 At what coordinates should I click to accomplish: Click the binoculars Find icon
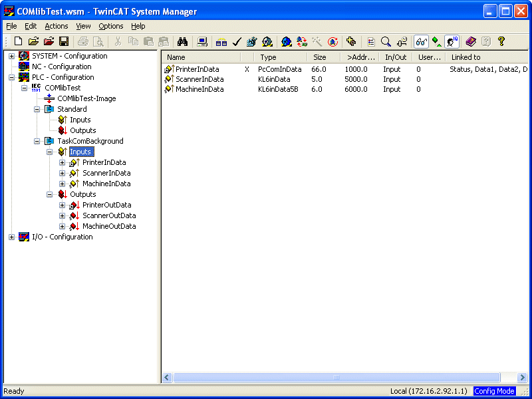click(x=182, y=42)
